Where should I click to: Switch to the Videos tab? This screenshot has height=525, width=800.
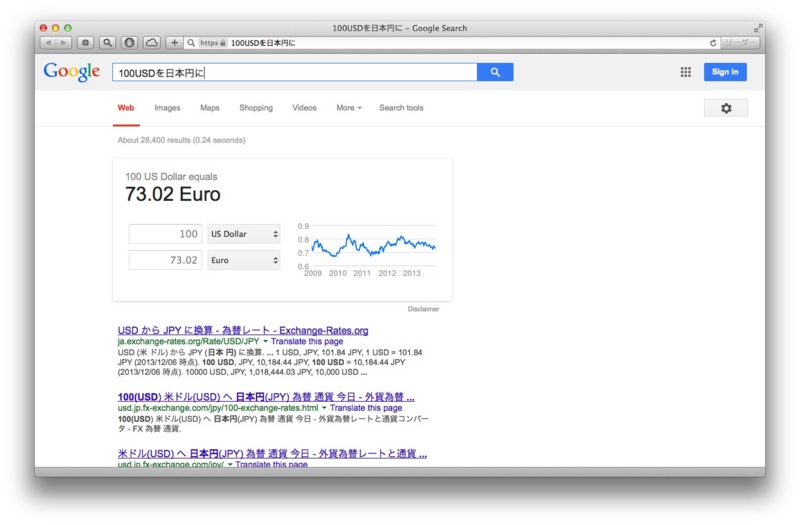pos(304,108)
